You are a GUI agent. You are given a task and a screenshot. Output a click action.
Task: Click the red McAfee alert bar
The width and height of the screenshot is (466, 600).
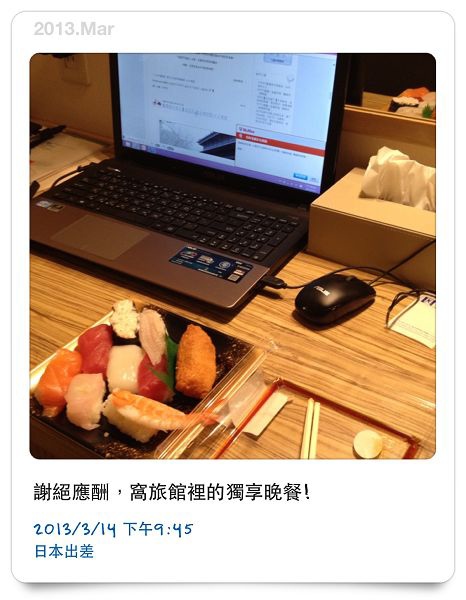click(281, 145)
